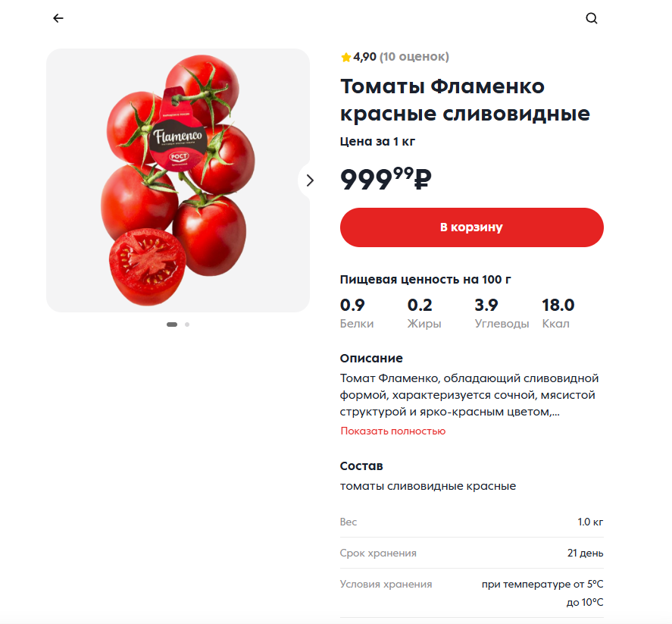Image resolution: width=672 pixels, height=624 pixels.
Task: Click the 999.99 ruble price
Action: pos(386,179)
